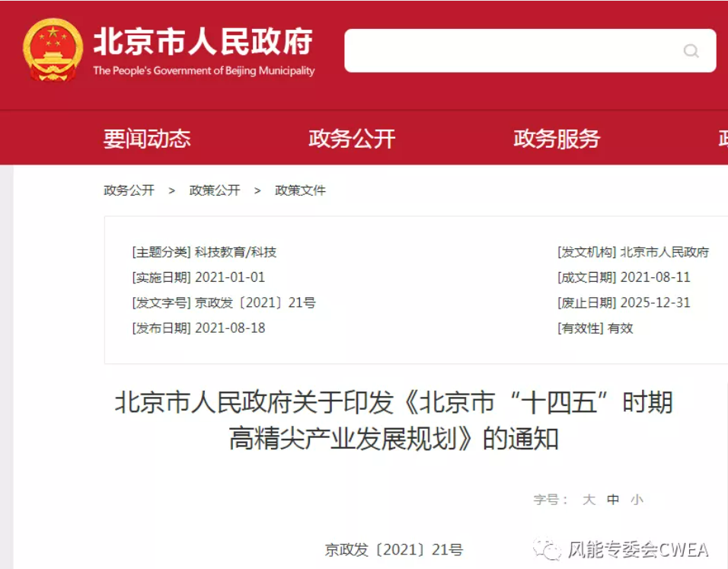The width and height of the screenshot is (728, 569).
Task: Click 政策公开 in the breadcrumb
Action: pyautogui.click(x=215, y=190)
